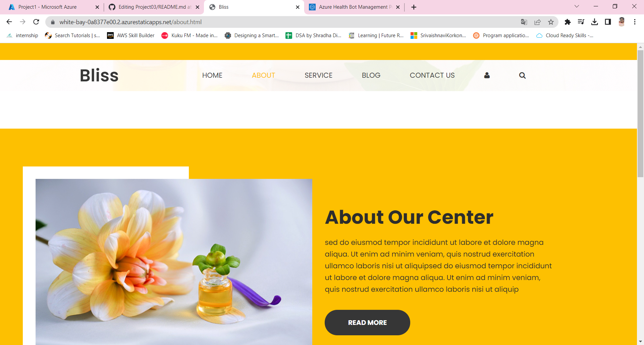Screen dimensions: 644x345
Task: Click the Google Translate icon in address bar
Action: click(x=524, y=22)
